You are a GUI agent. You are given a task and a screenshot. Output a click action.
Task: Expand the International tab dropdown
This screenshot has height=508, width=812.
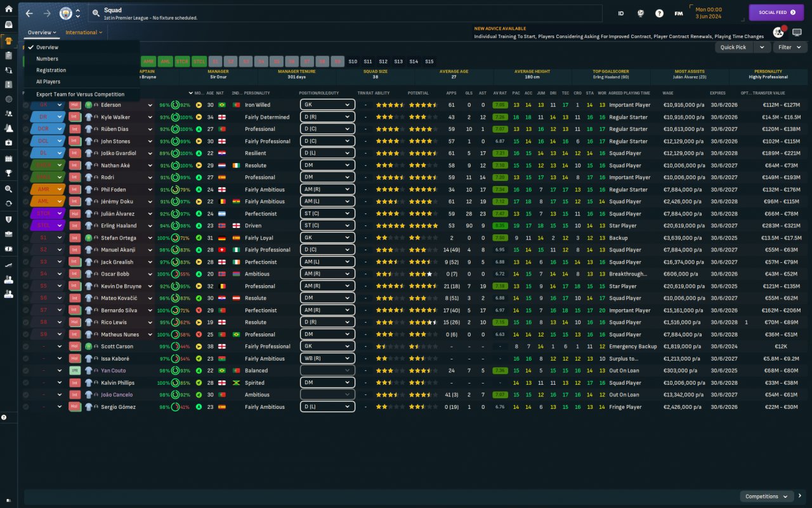(x=84, y=32)
